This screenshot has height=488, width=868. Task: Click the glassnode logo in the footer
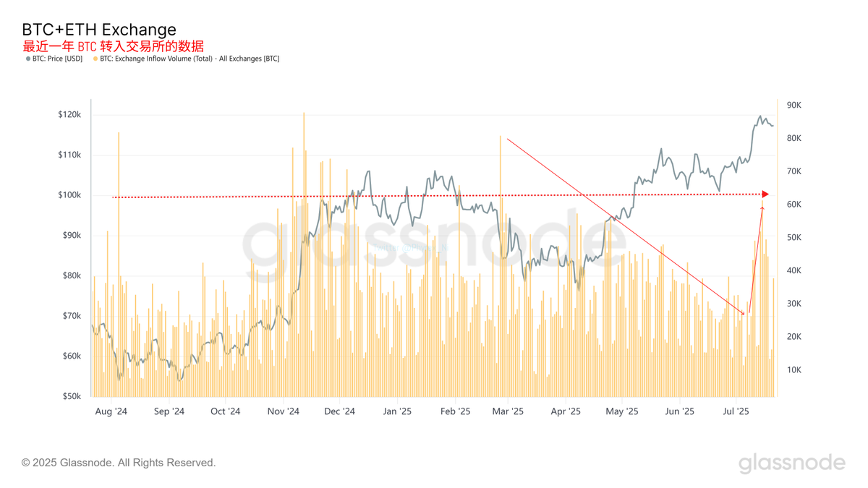pos(791,463)
